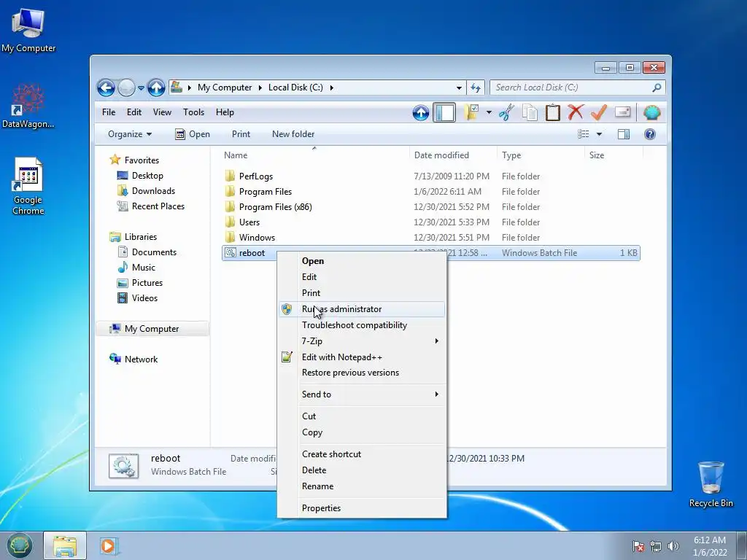This screenshot has width=747, height=560.
Task: Open the View menu
Action: [x=162, y=112]
